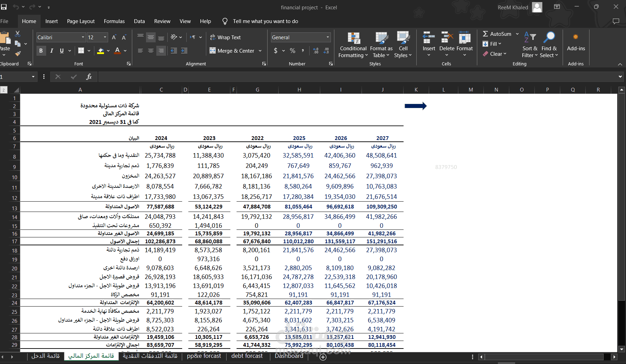Click the Add-ins icon
Viewport: 626px width, 364px height.
[576, 43]
